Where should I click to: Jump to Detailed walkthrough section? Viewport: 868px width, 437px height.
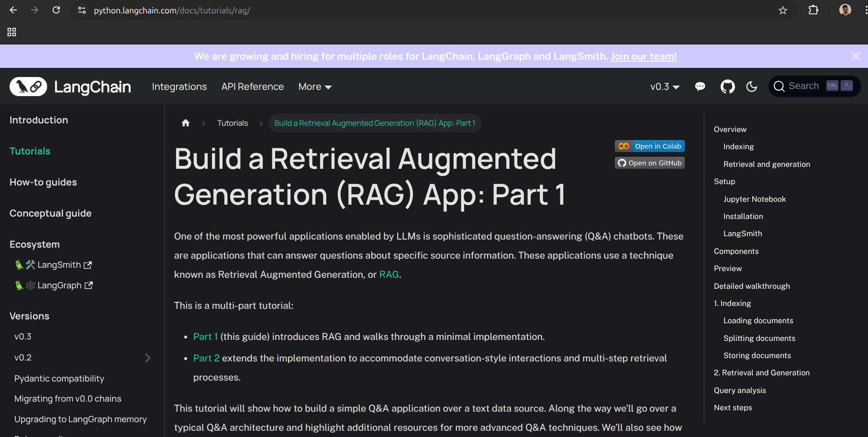752,286
